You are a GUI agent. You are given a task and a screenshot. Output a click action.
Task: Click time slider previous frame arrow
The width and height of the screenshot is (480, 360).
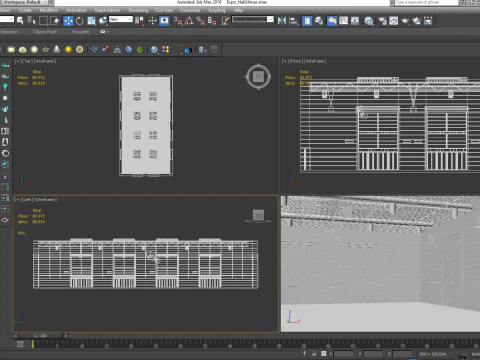tap(15, 335)
